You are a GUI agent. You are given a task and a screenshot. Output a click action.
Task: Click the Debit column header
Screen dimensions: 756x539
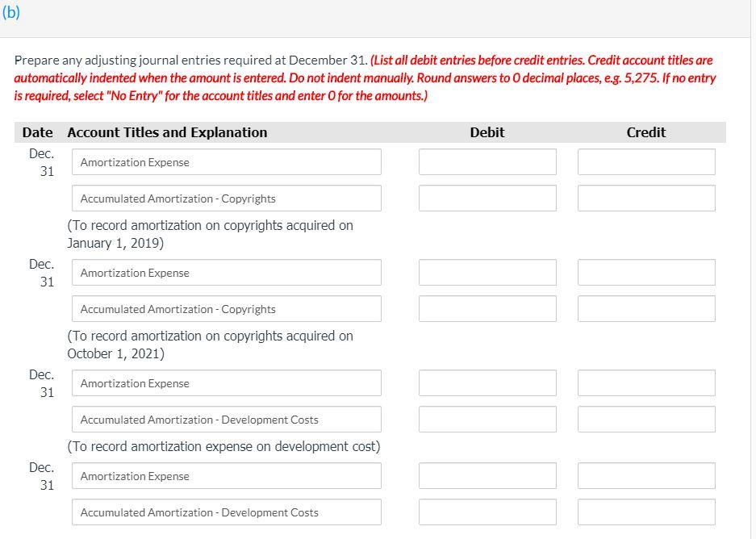[487, 132]
